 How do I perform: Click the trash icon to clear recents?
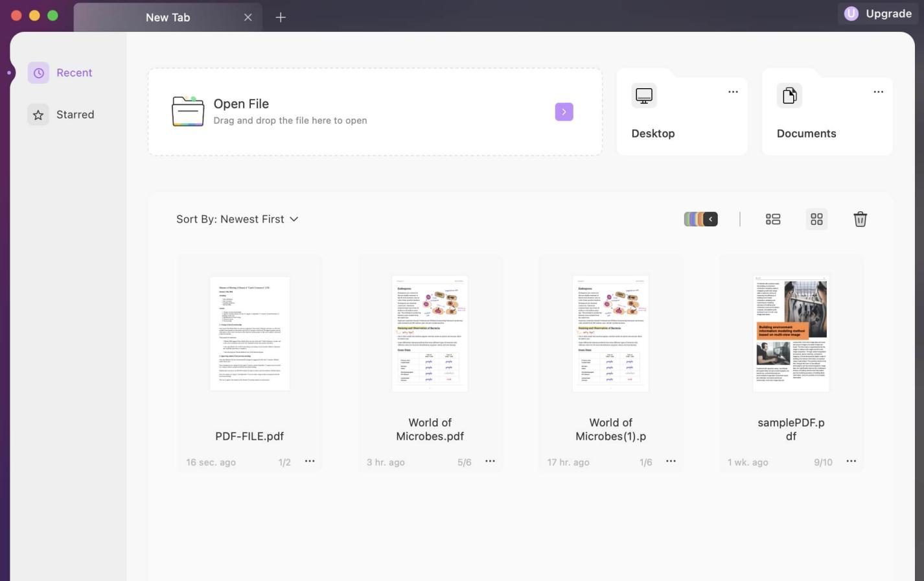click(x=860, y=219)
